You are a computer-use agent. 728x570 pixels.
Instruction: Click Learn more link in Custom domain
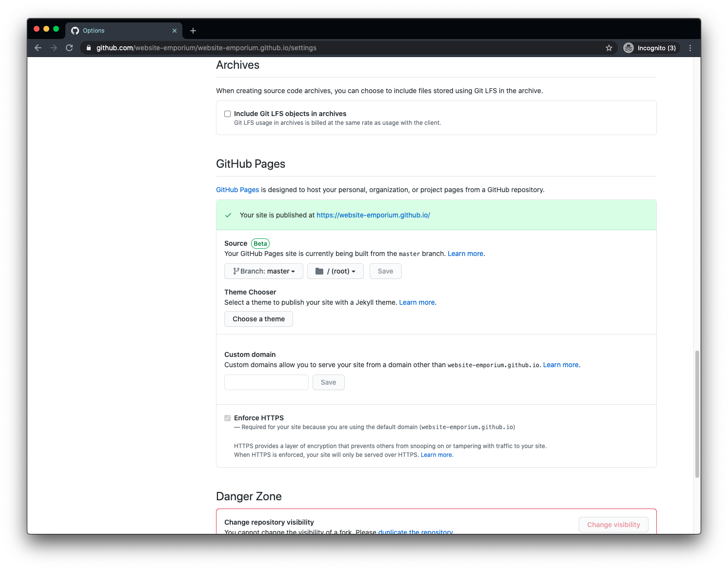tap(561, 365)
